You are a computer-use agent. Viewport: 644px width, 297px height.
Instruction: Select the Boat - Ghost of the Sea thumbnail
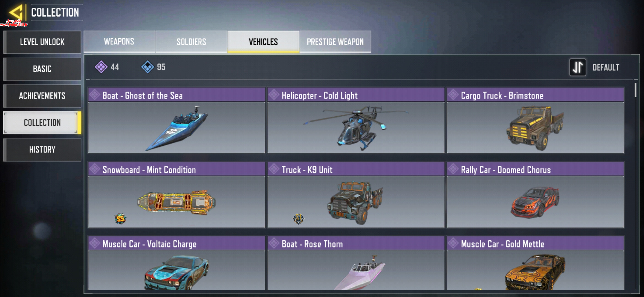click(x=177, y=128)
